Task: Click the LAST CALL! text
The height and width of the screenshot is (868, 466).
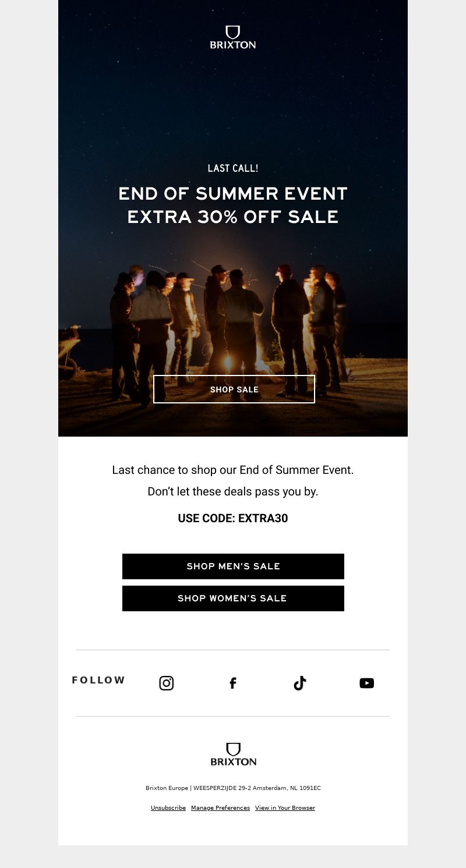Action: [233, 168]
